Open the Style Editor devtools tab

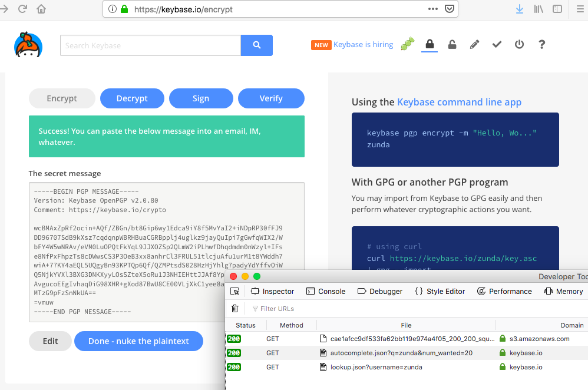tap(440, 292)
